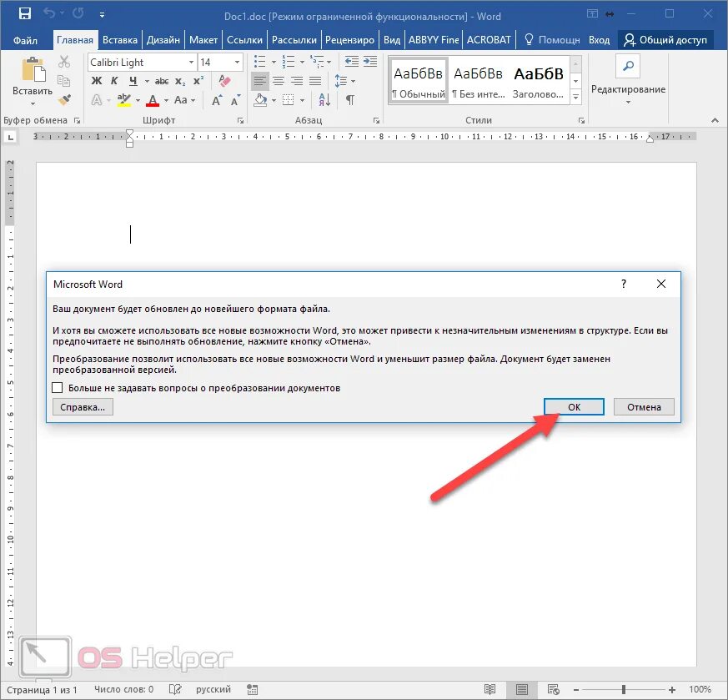Viewport: 728px width, 700px height.
Task: Click the Clear formatting eraser icon
Action: pyautogui.click(x=224, y=81)
